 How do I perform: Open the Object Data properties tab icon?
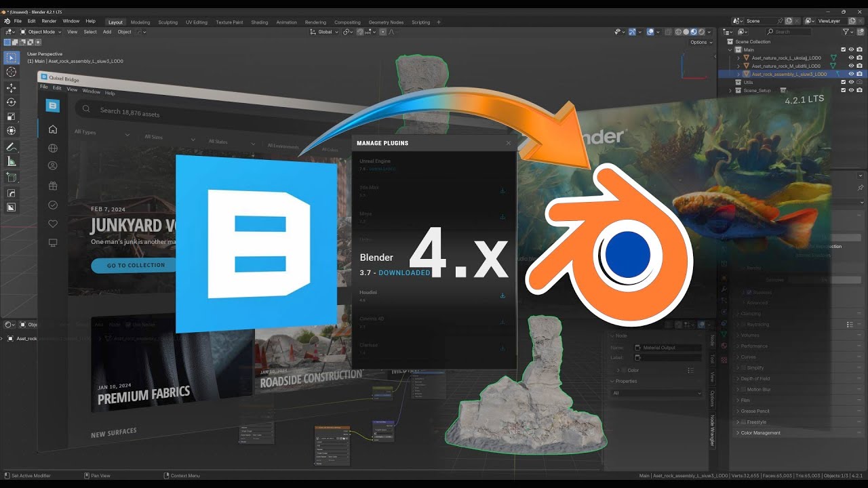(x=724, y=333)
